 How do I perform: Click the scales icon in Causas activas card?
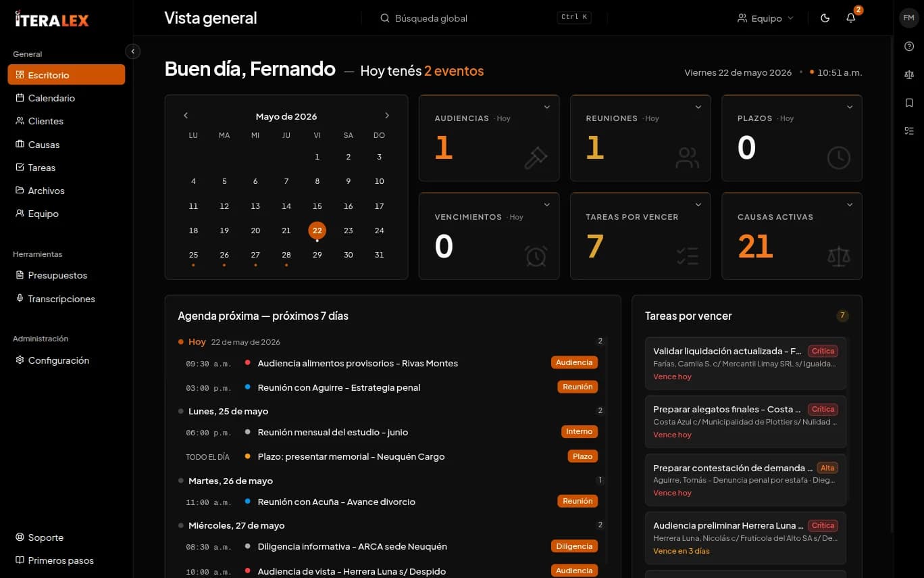pos(838,256)
